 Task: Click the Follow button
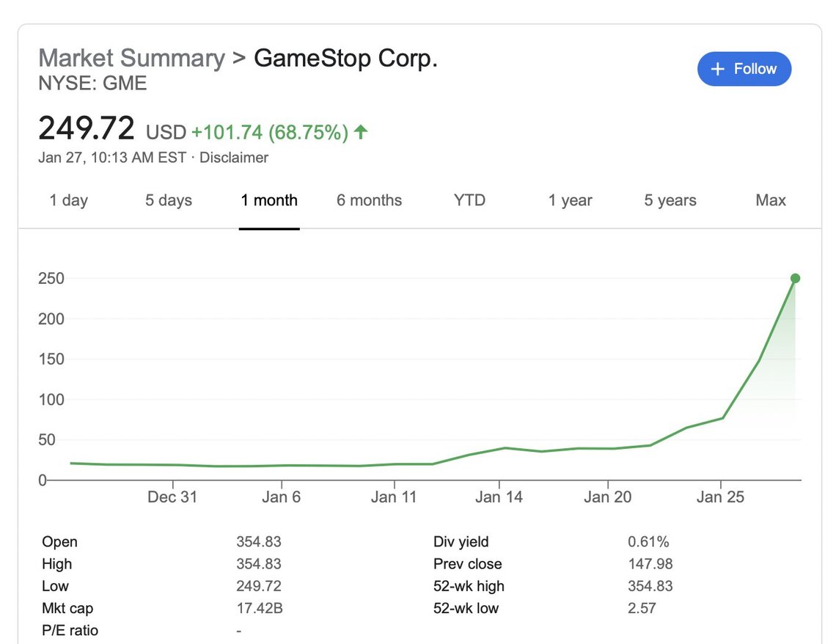pyautogui.click(x=744, y=69)
